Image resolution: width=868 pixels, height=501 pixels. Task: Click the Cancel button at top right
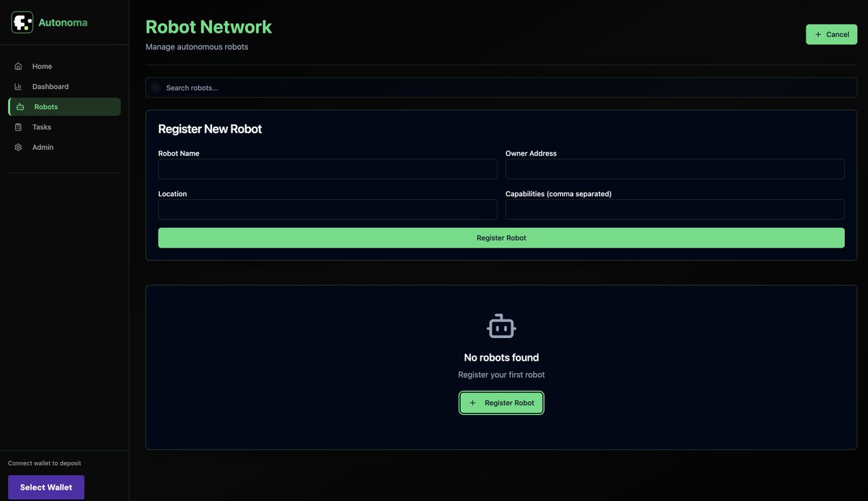[x=832, y=35]
